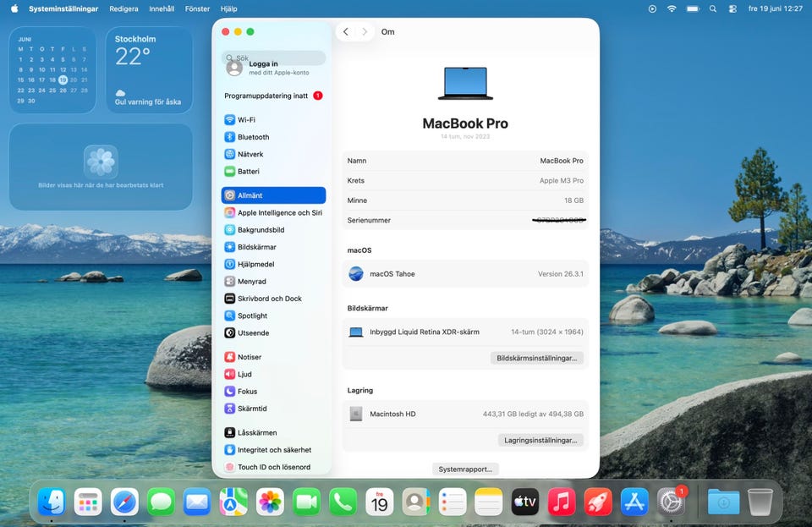This screenshot has height=527, width=812.
Task: Open Launchpad apps from the Dock
Action: pos(88,502)
